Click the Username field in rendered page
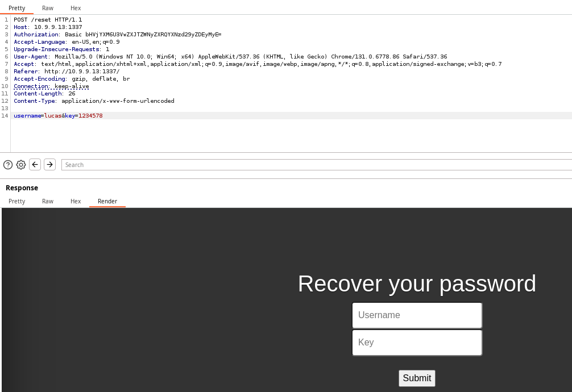This screenshot has width=572, height=392. point(417,315)
